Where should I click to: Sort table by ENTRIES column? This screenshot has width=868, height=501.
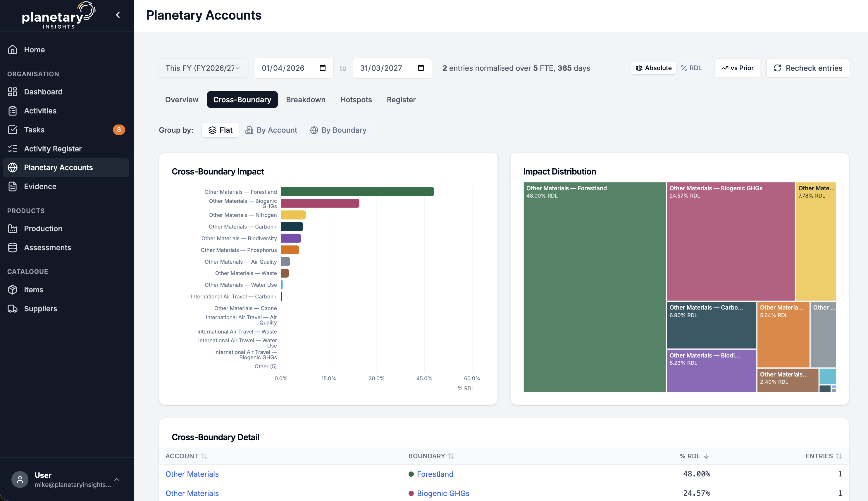pyautogui.click(x=824, y=456)
